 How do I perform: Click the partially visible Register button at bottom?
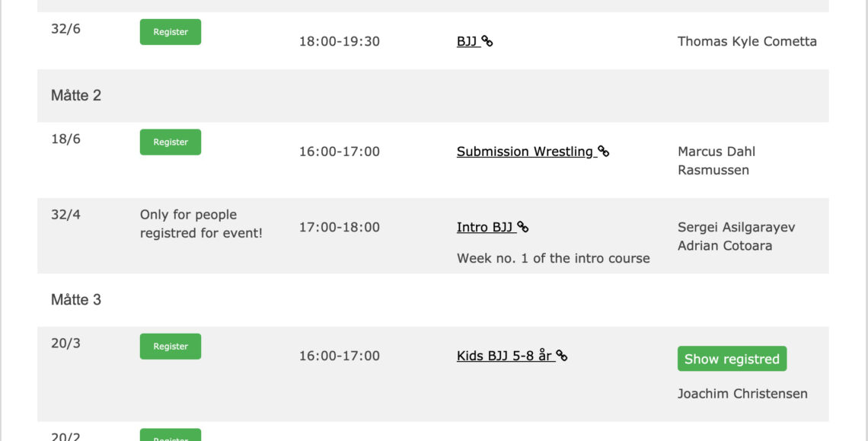(171, 435)
